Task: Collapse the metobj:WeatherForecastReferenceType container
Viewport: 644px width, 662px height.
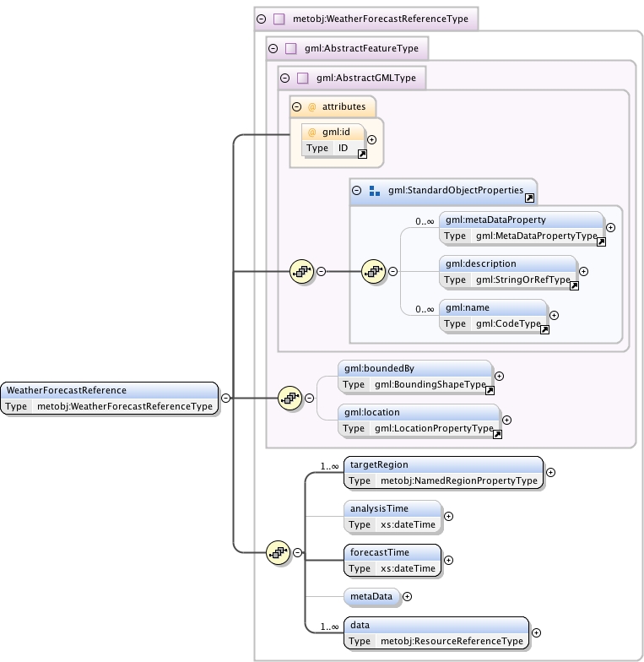Action: [x=262, y=19]
